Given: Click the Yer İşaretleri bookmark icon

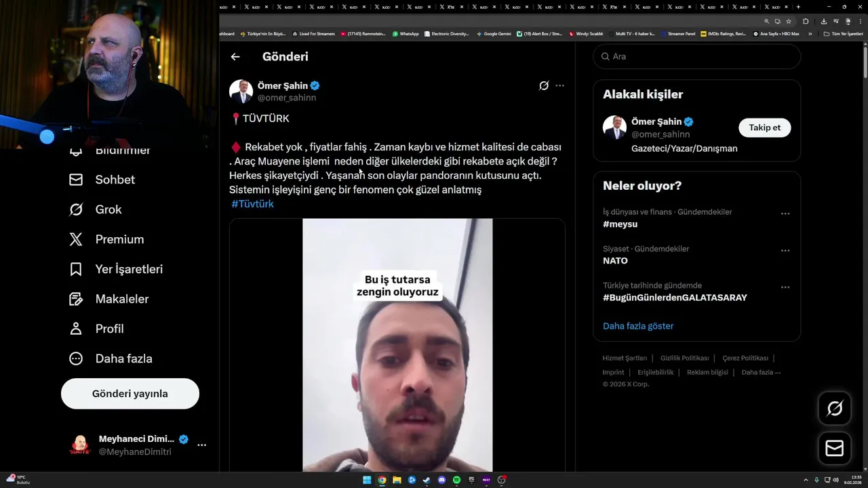Looking at the screenshot, I should (x=76, y=269).
